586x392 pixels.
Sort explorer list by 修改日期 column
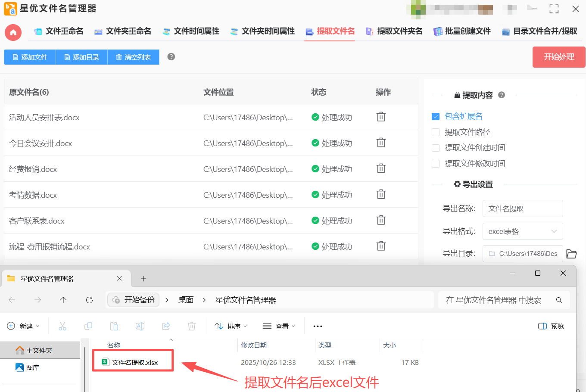tap(254, 345)
